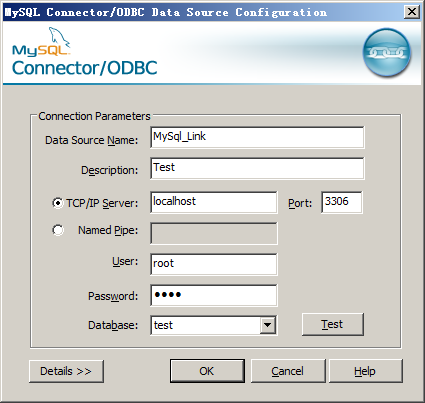Image resolution: width=425 pixels, height=403 pixels.
Task: Select the TCP/IP Server radio button
Action: (58, 203)
